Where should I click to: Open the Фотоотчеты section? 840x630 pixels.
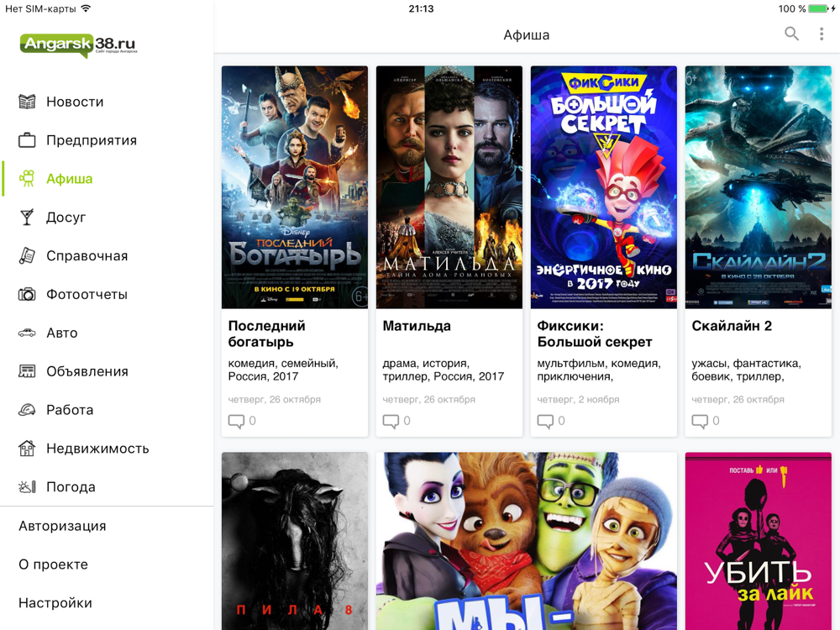tap(87, 295)
